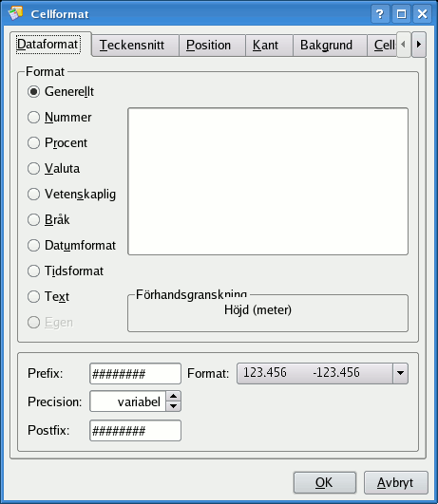Pick the Bråk format radio button
The width and height of the screenshot is (438, 504).
[33, 220]
